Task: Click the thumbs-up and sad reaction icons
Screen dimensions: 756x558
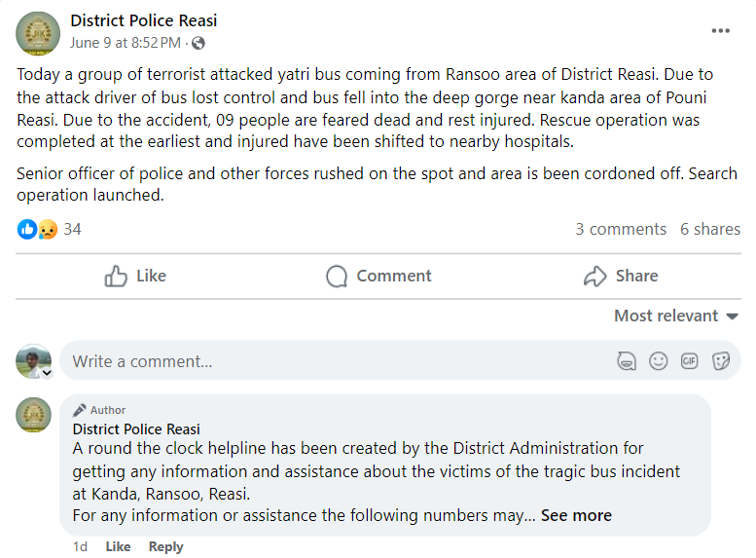Action: click(x=37, y=230)
